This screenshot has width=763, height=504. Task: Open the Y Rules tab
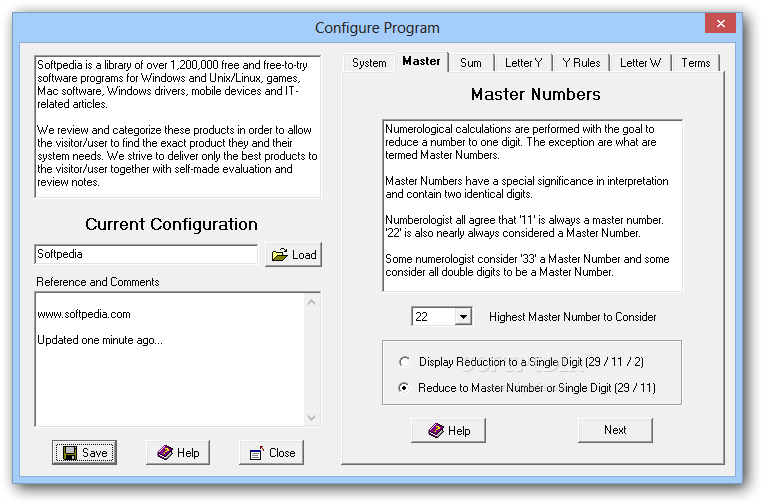(x=581, y=63)
